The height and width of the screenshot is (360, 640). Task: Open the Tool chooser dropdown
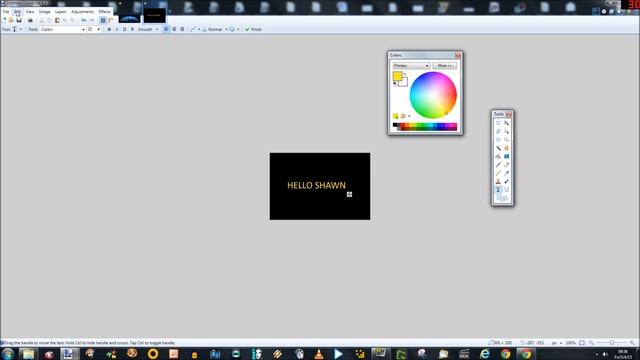pyautogui.click(x=17, y=29)
